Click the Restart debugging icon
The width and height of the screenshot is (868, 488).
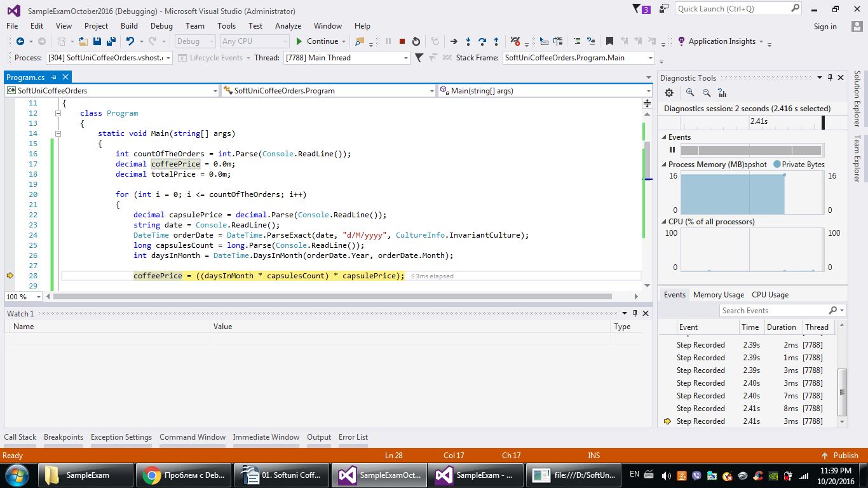click(x=416, y=41)
